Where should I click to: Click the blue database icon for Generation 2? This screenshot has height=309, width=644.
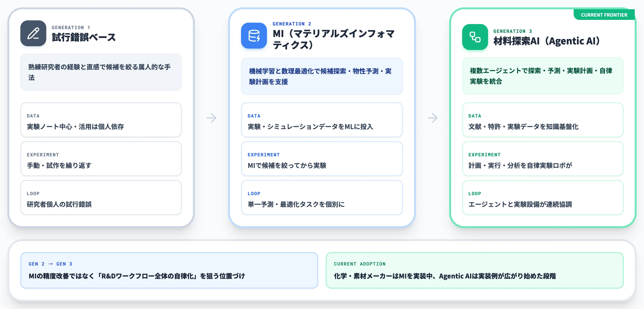click(x=254, y=35)
